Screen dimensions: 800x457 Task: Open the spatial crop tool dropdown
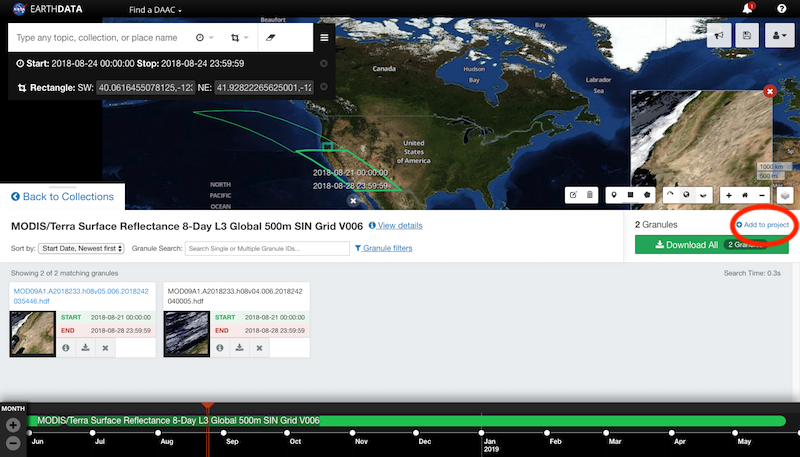point(239,38)
